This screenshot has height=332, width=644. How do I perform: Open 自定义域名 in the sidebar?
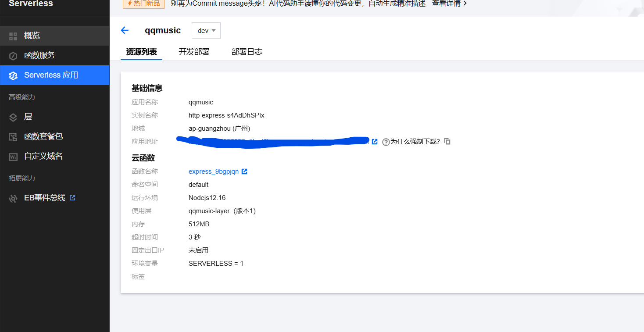54,156
